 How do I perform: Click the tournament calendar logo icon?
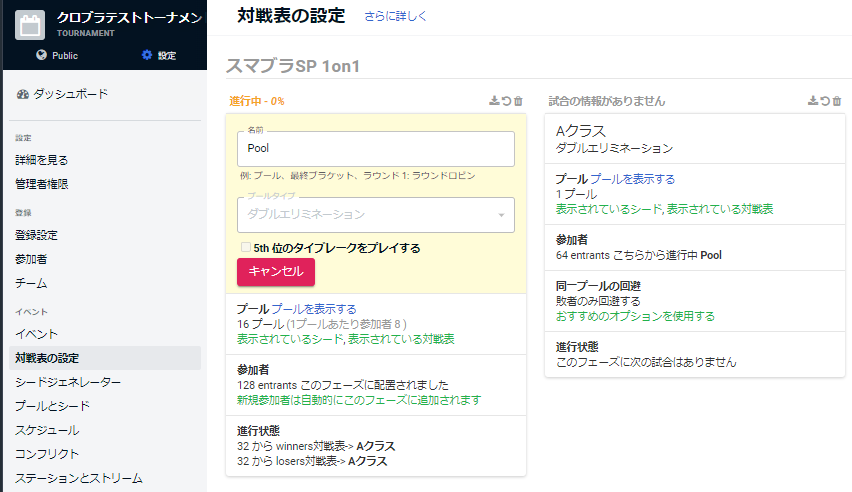tap(30, 25)
